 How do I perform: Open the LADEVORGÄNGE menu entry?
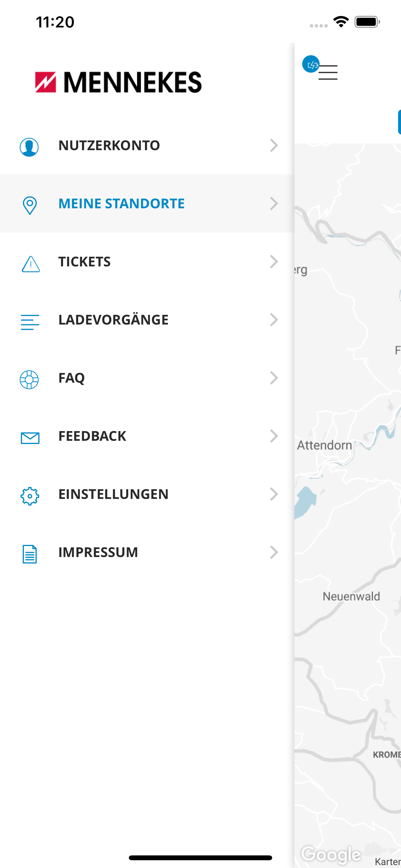(113, 320)
